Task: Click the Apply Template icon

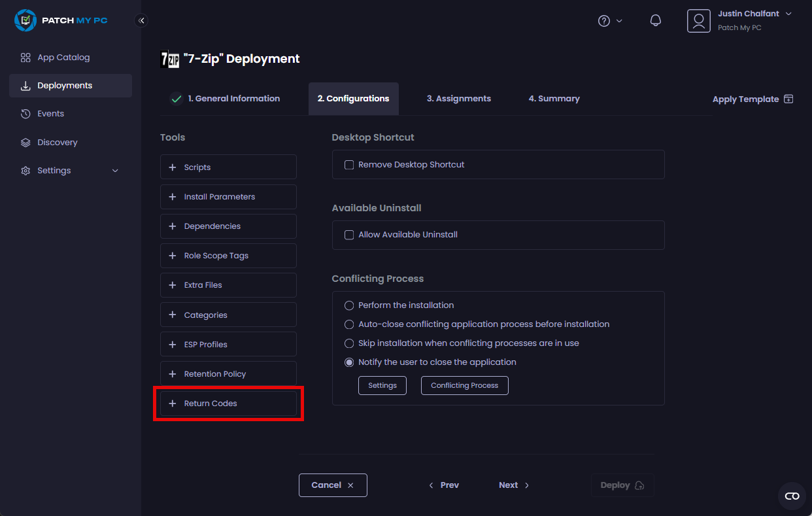Action: point(788,99)
